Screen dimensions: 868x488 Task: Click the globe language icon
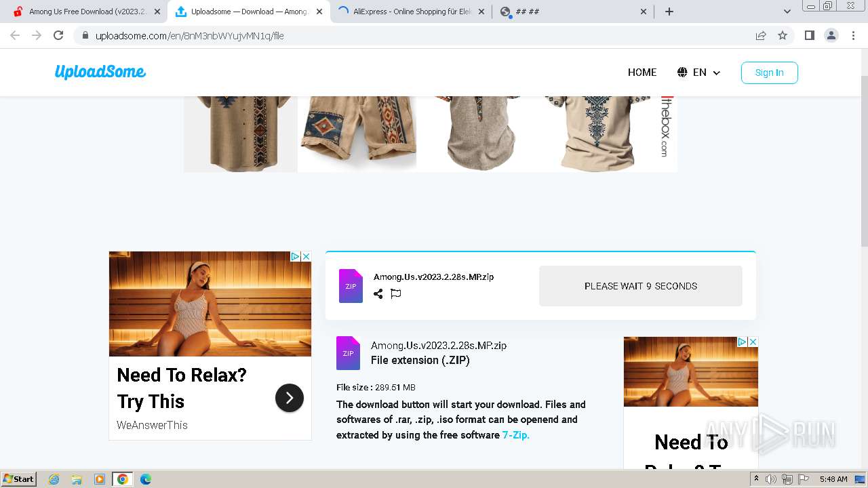(x=682, y=73)
